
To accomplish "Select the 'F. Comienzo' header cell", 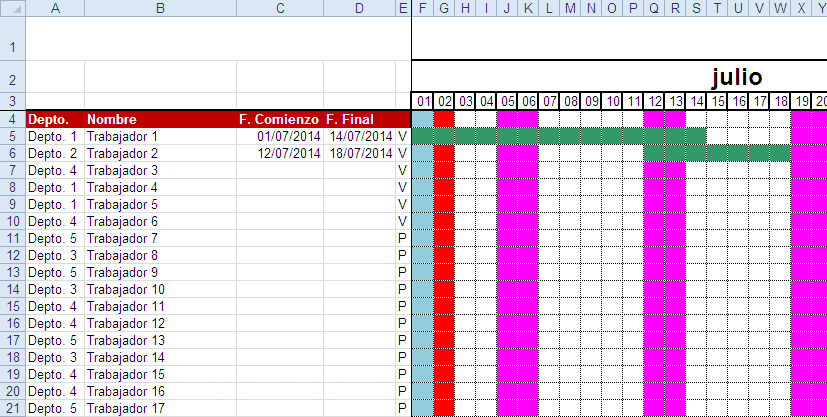I will tap(280, 119).
